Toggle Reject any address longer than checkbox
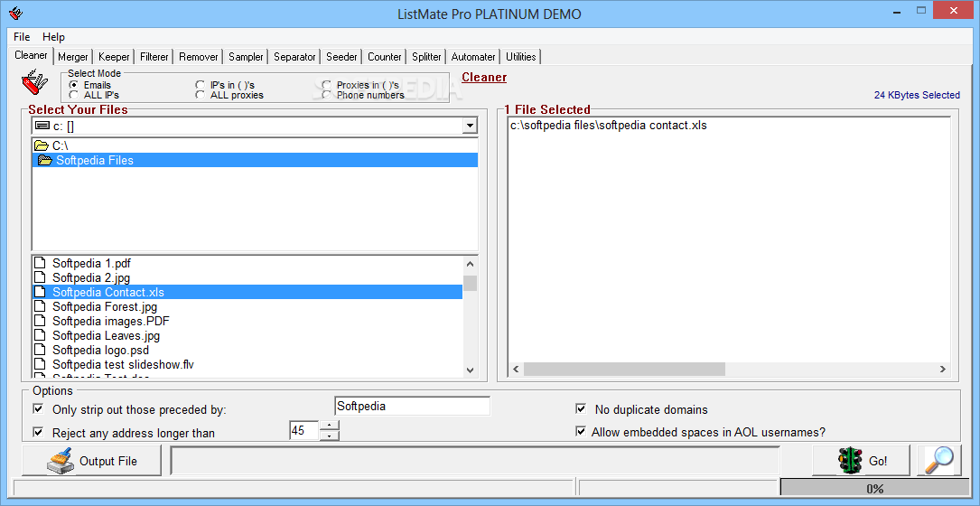The image size is (980, 506). [39, 432]
